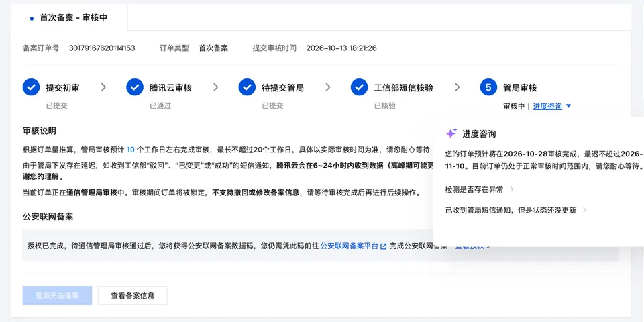Screen dimensions: 644x322
Task: Click the 待提交管局 step label
Action: (x=283, y=87)
